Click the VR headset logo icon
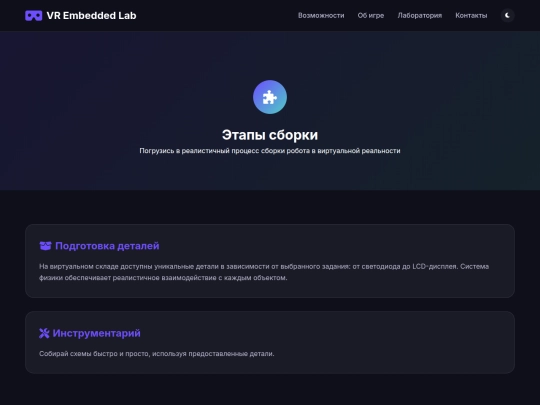 tap(33, 15)
